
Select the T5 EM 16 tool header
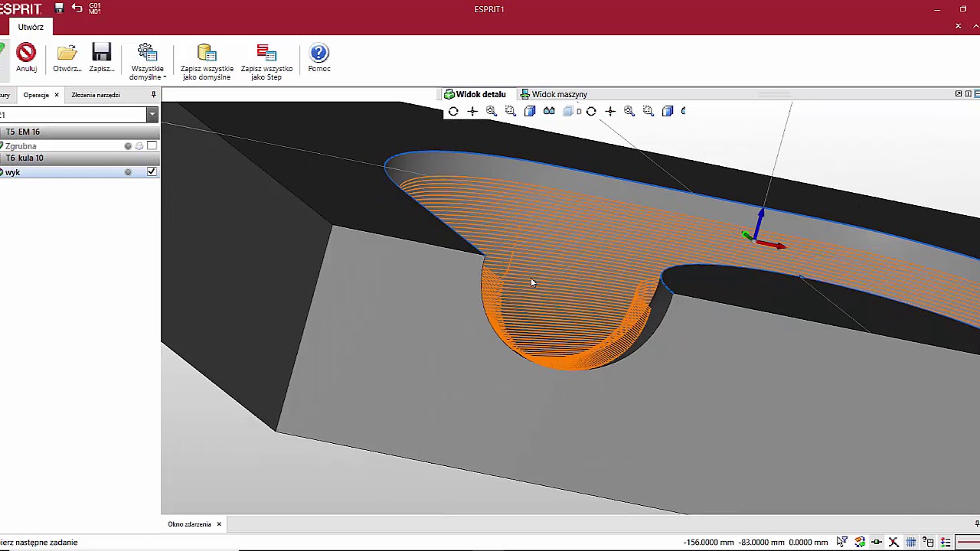80,132
